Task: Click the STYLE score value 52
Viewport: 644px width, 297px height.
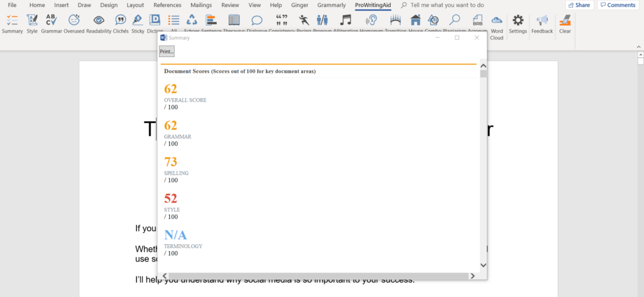Action: point(170,198)
